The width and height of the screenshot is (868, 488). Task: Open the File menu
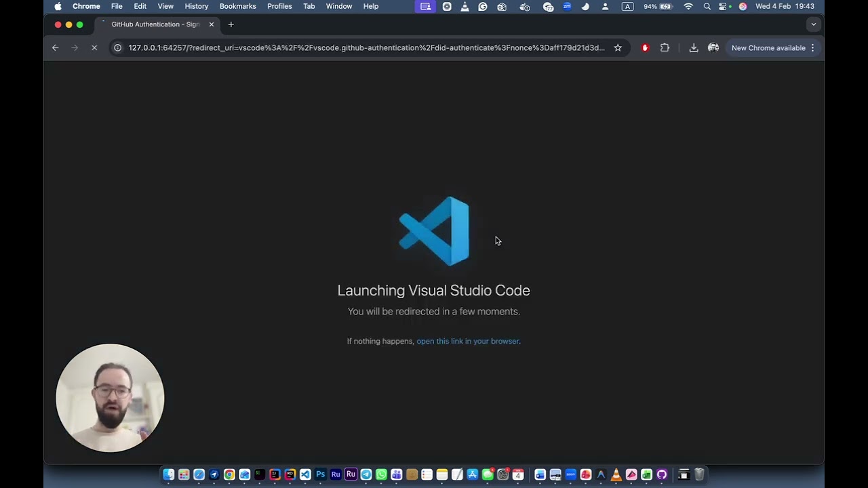pos(117,6)
